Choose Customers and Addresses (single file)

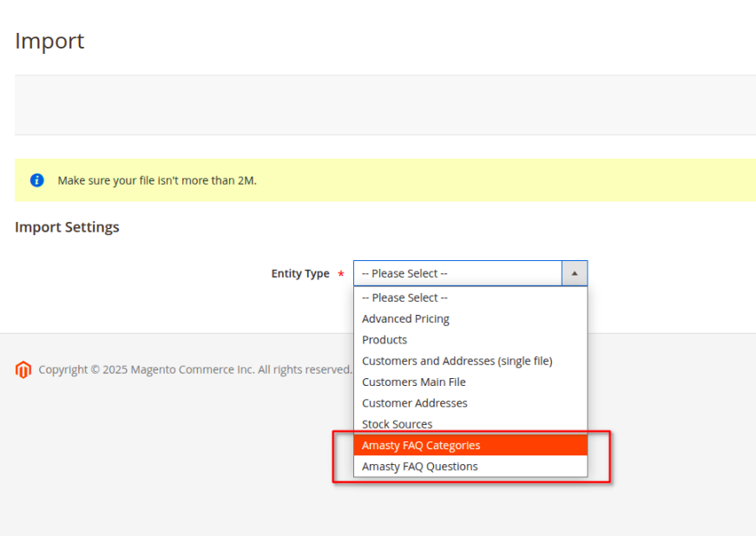470,361
